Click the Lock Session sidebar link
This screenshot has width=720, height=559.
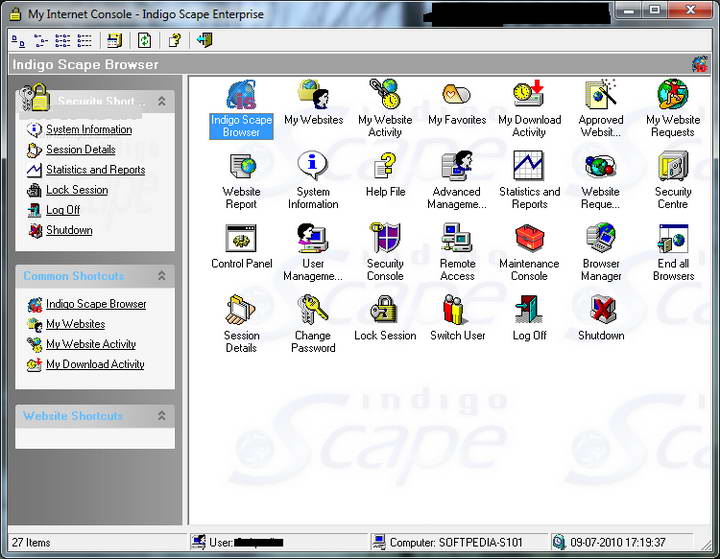coord(77,190)
